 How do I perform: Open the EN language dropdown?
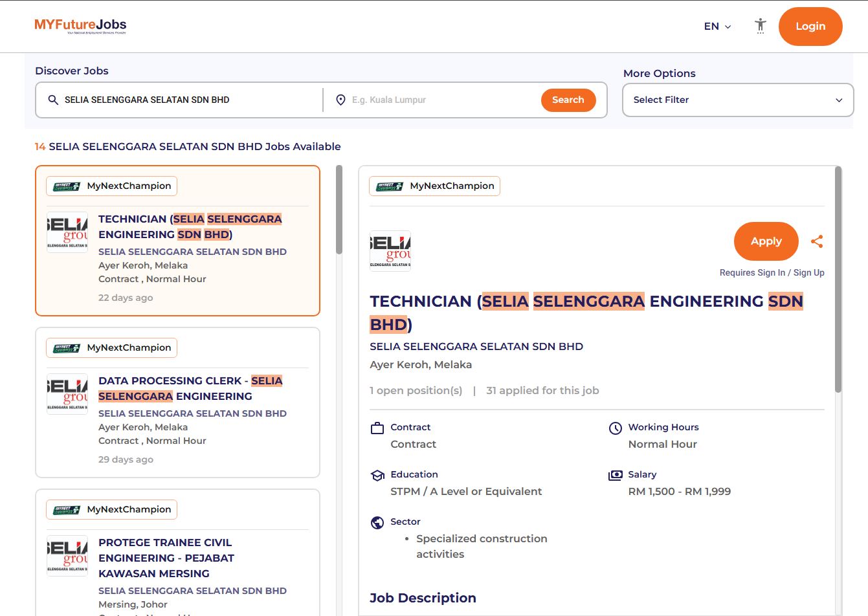[x=717, y=27]
